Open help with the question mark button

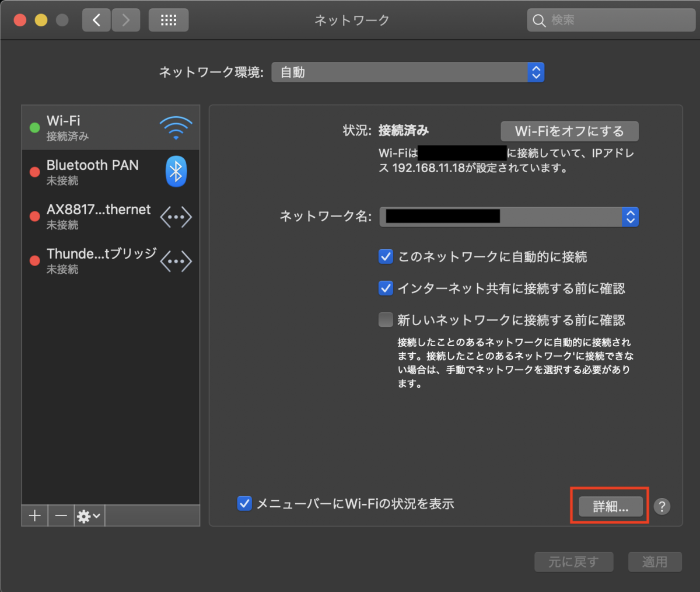pyautogui.click(x=661, y=506)
